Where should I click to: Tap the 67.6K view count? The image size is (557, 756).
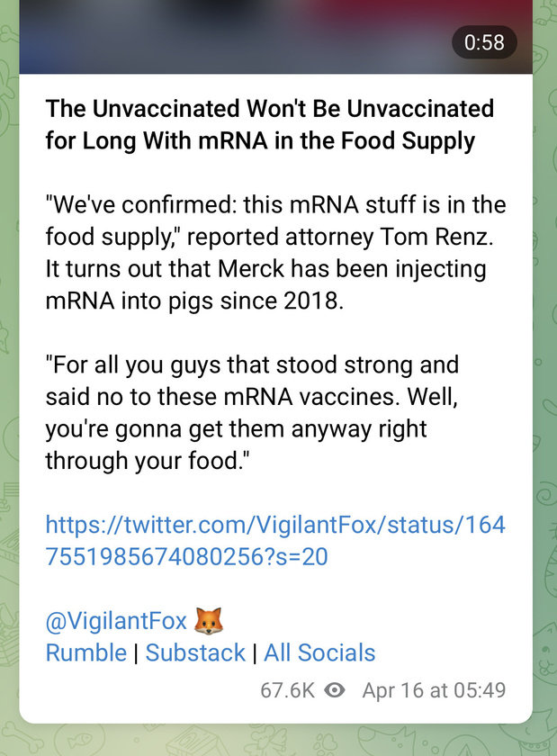coord(287,690)
